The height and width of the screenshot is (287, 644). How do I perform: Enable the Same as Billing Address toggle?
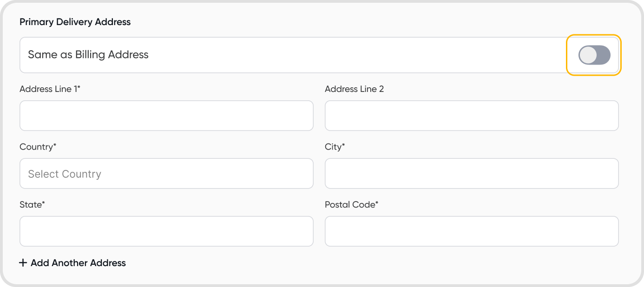(594, 55)
